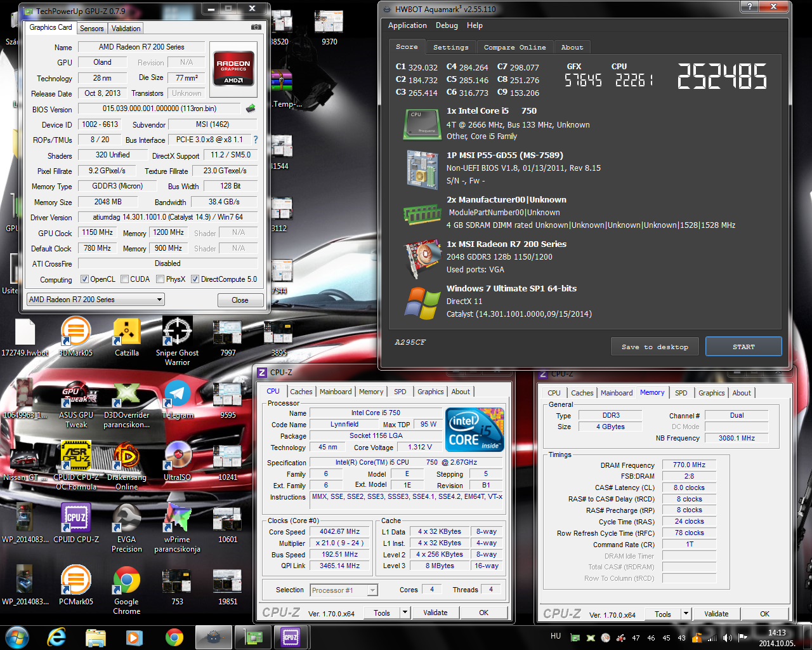Click the MSI motherboard icon in Aquamark

click(x=422, y=169)
